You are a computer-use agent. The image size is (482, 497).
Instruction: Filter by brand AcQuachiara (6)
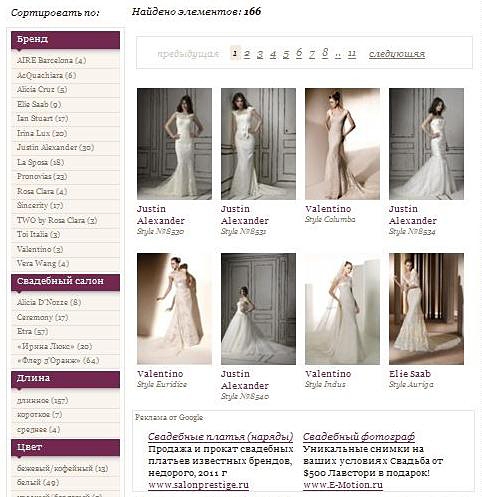(x=46, y=75)
